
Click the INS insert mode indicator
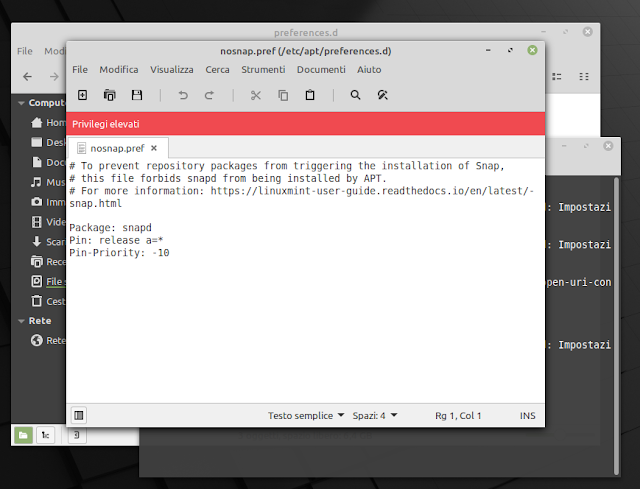527,416
